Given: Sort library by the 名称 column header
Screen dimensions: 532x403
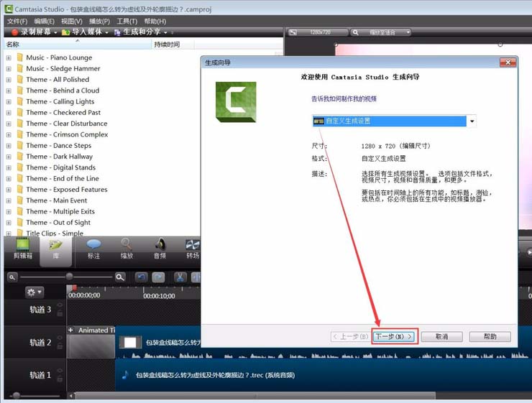Looking at the screenshot, I should point(78,45).
